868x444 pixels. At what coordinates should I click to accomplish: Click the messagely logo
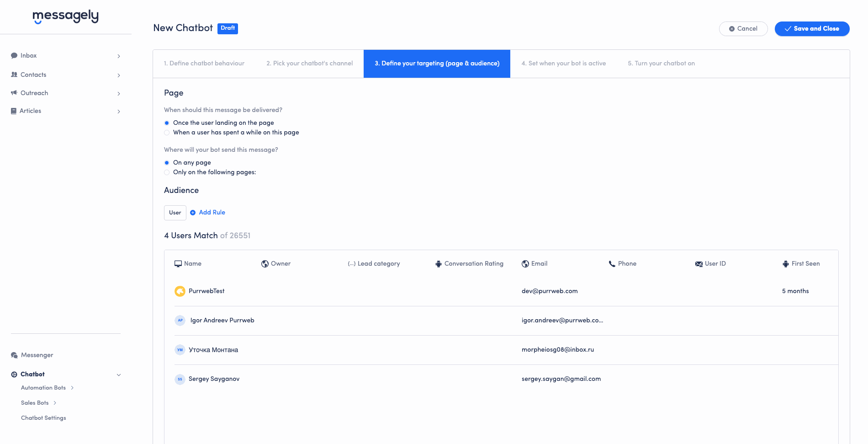pos(66,16)
